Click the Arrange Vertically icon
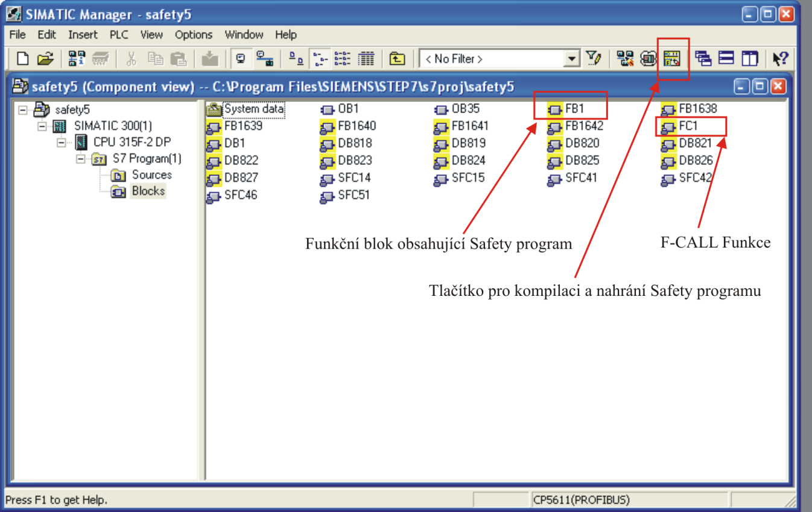 point(749,59)
